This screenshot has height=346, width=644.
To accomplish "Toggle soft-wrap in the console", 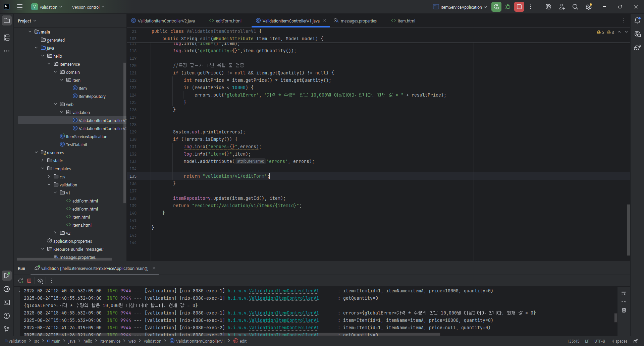I will click(624, 293).
